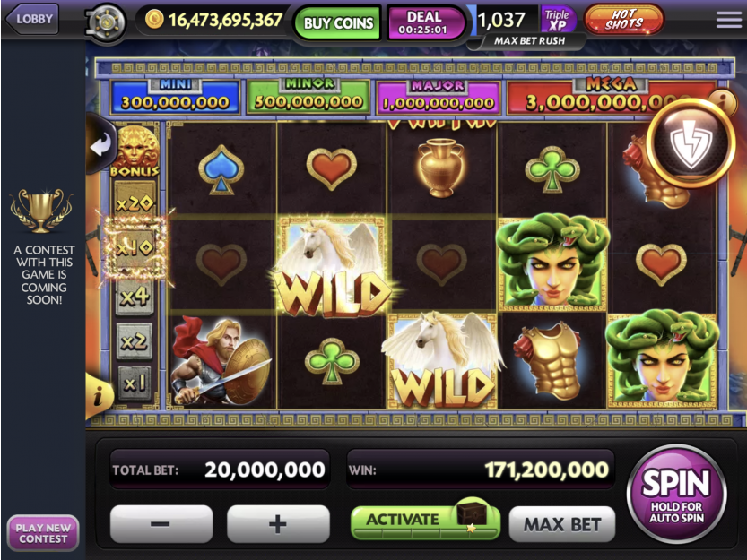
Task: Click the gold trophy contest icon
Action: [41, 211]
